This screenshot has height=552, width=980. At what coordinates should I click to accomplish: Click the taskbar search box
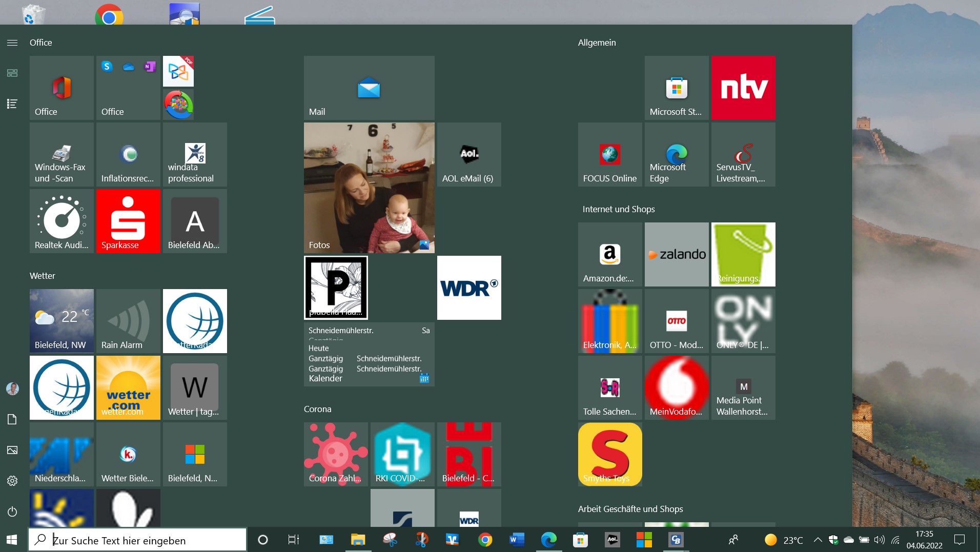(137, 540)
